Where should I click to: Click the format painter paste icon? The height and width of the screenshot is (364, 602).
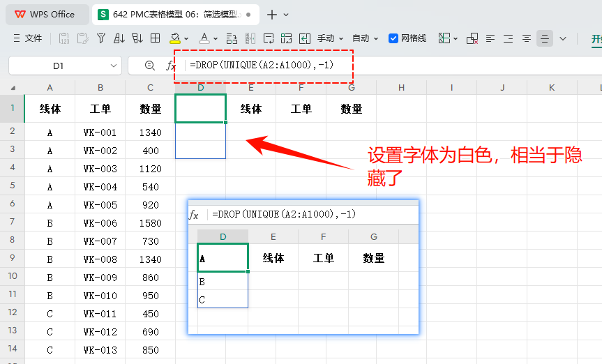pos(82,38)
